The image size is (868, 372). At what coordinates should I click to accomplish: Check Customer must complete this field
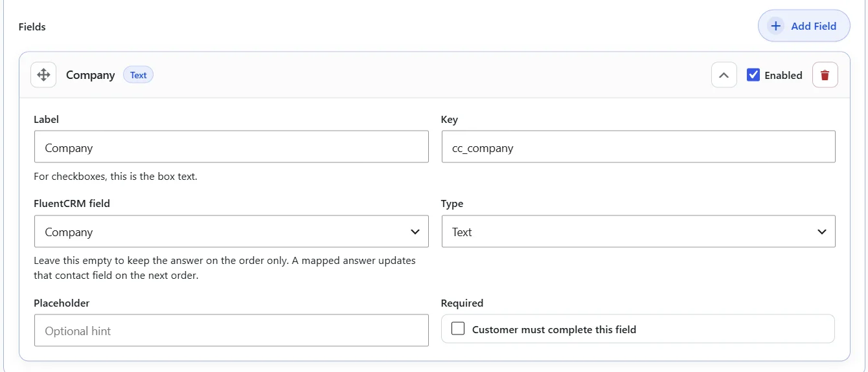[x=458, y=329]
